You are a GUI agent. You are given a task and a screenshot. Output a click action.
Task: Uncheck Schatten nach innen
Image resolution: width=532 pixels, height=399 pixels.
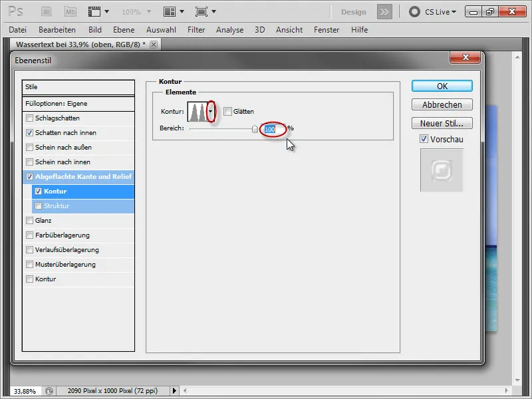point(29,132)
